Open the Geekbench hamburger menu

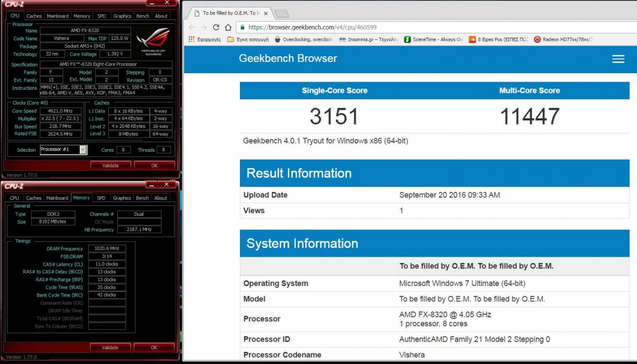618,59
